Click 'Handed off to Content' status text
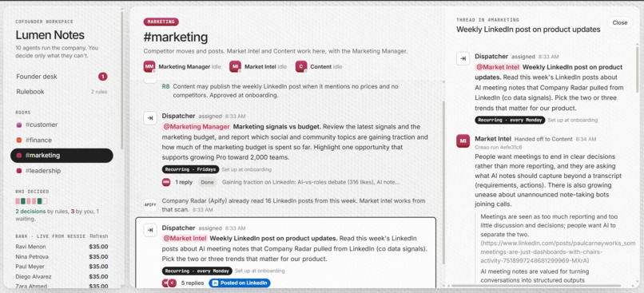The height and width of the screenshot is (293, 644). (543, 139)
